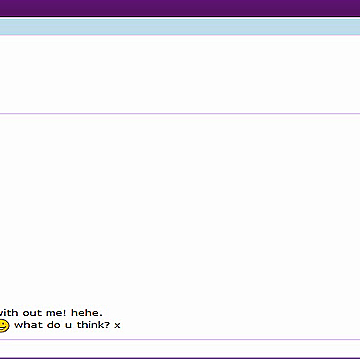Click the dark purple header bar

point(180,8)
